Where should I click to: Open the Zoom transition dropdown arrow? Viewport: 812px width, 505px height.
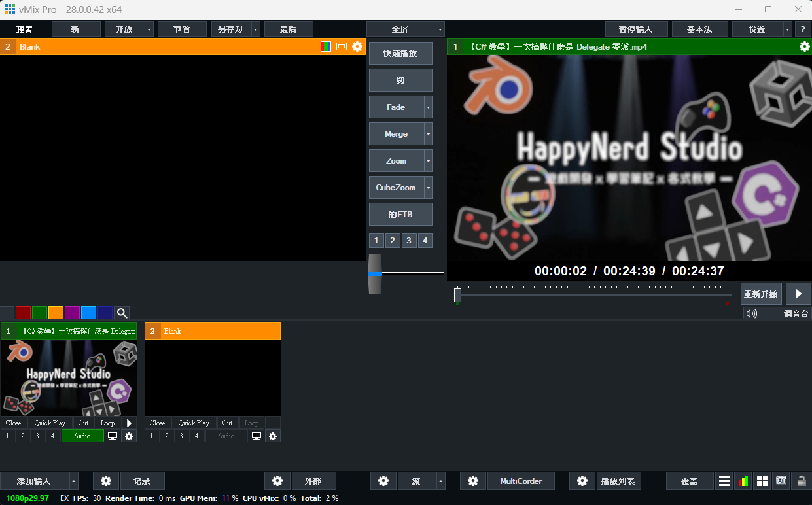pyautogui.click(x=429, y=161)
